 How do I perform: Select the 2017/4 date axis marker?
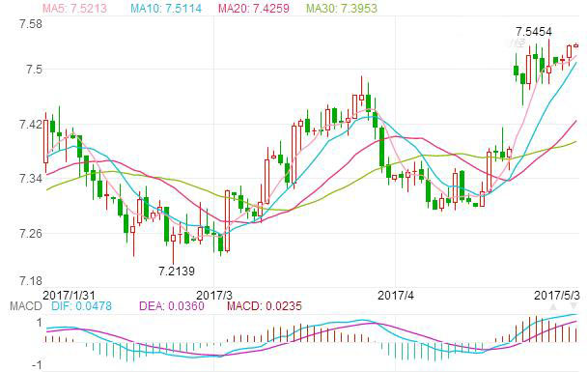[396, 296]
